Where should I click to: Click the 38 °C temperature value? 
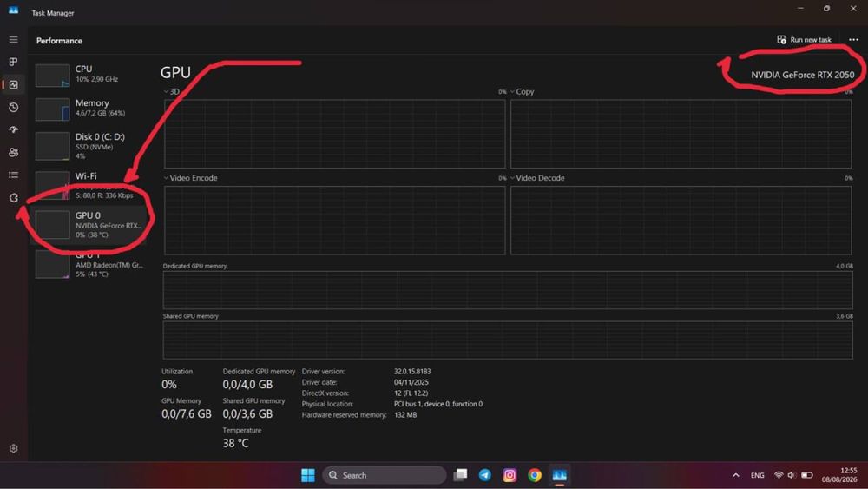tap(235, 443)
